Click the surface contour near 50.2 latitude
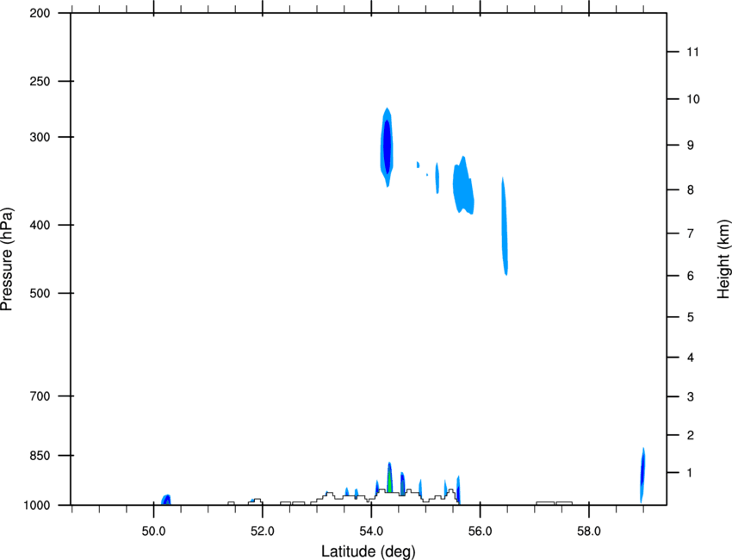The width and height of the screenshot is (732, 560). (x=166, y=500)
